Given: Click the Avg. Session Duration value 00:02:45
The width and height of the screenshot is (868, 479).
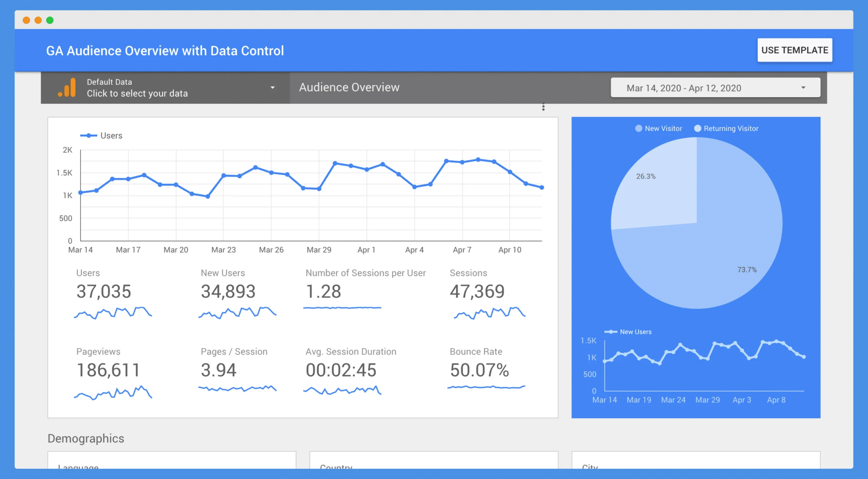Looking at the screenshot, I should (341, 370).
